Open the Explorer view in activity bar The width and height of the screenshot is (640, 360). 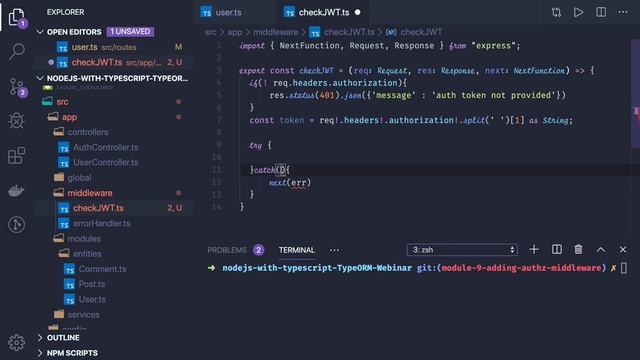[16, 17]
